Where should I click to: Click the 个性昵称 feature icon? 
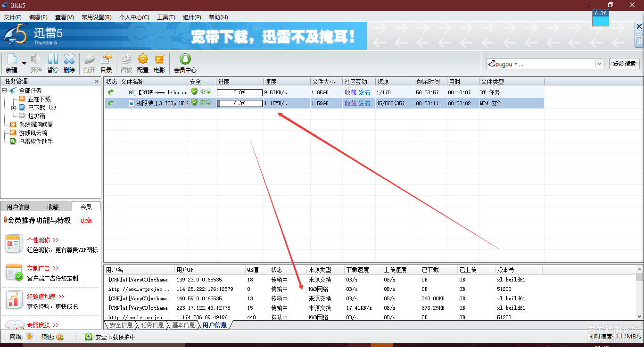(x=14, y=244)
